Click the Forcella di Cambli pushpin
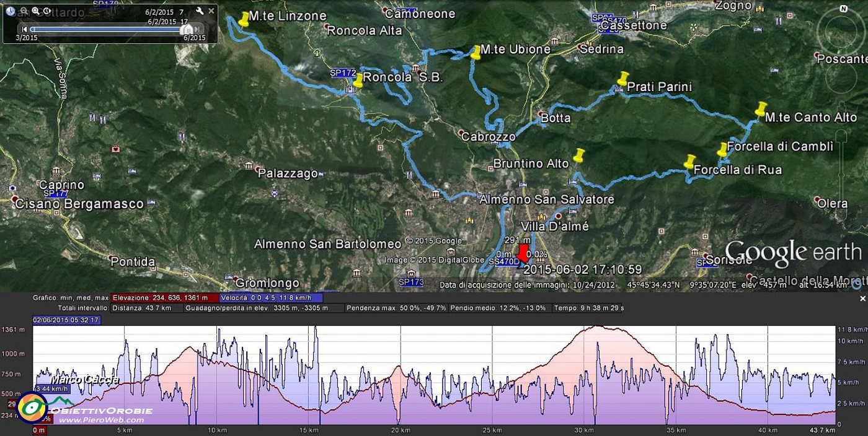This screenshot has height=436, width=868. pyautogui.click(x=722, y=149)
